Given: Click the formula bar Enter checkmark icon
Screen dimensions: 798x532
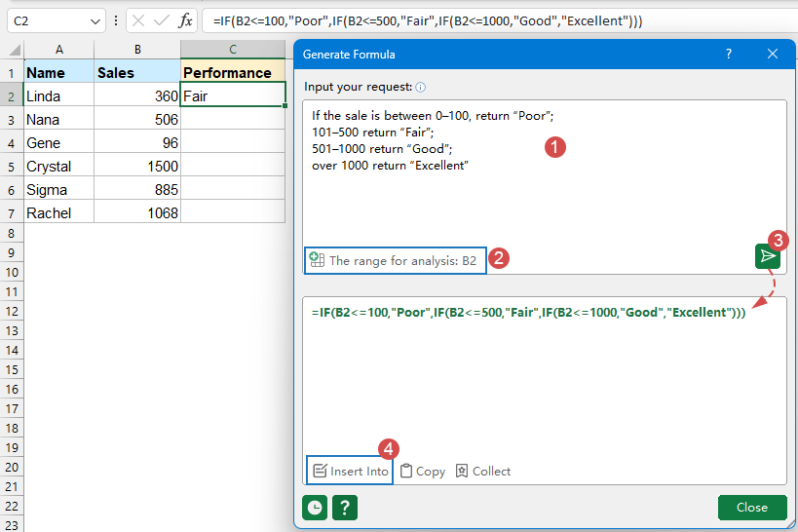Looking at the screenshot, I should coord(161,20).
